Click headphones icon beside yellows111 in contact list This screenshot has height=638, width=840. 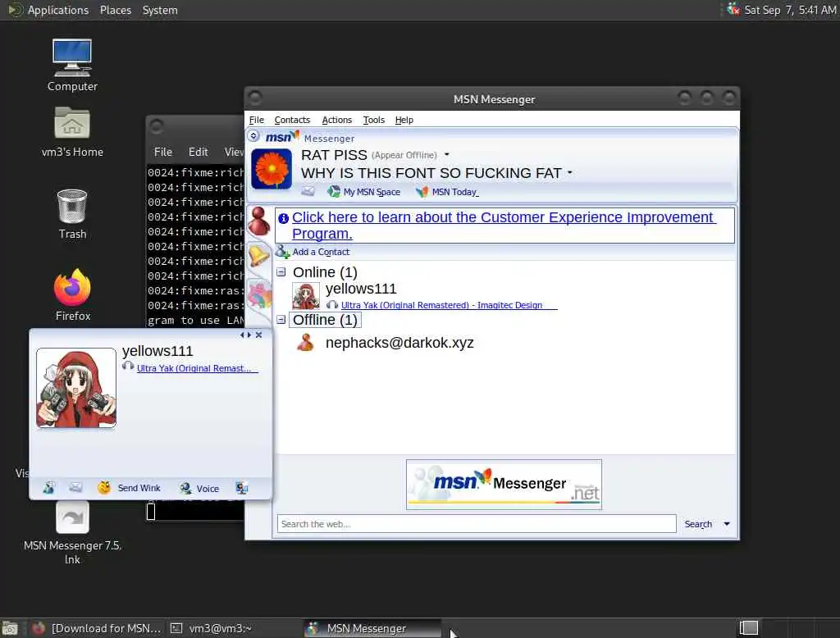coord(332,305)
